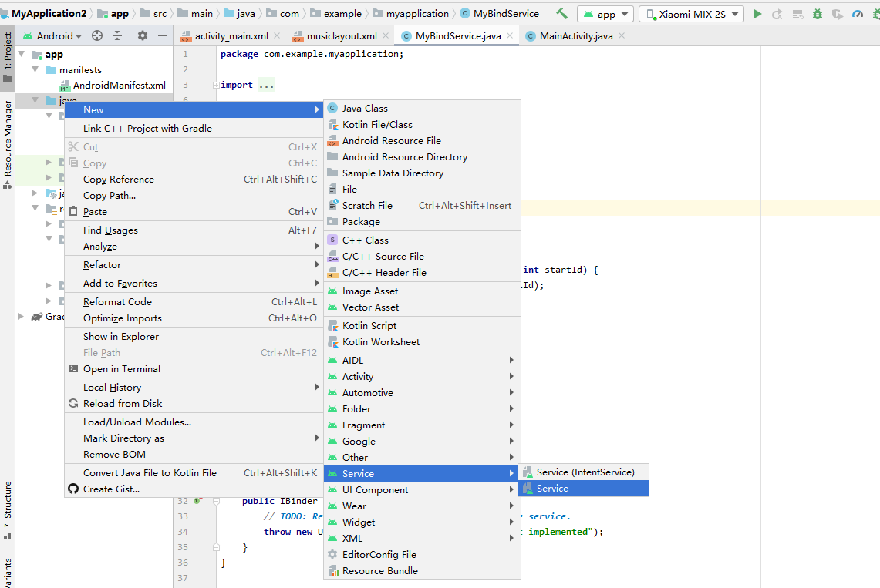Collapse the highlighted java folder arrow
The height and width of the screenshot is (588, 880).
[35, 100]
